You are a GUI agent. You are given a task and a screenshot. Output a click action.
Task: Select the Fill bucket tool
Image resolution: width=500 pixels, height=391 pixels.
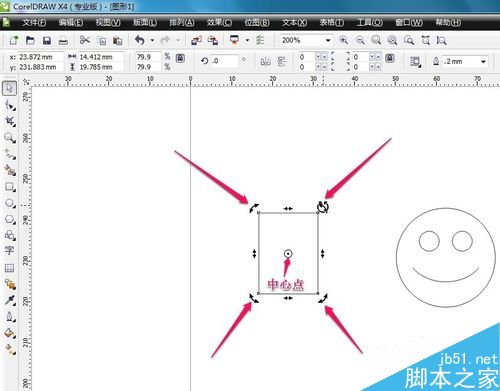click(10, 333)
